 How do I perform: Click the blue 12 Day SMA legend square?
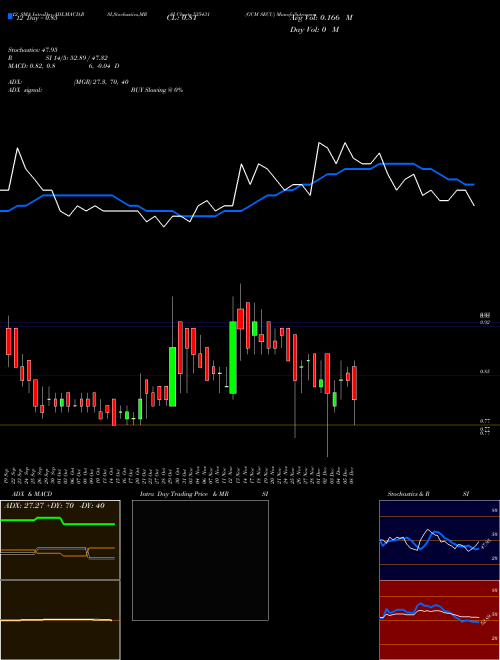click(11, 17)
